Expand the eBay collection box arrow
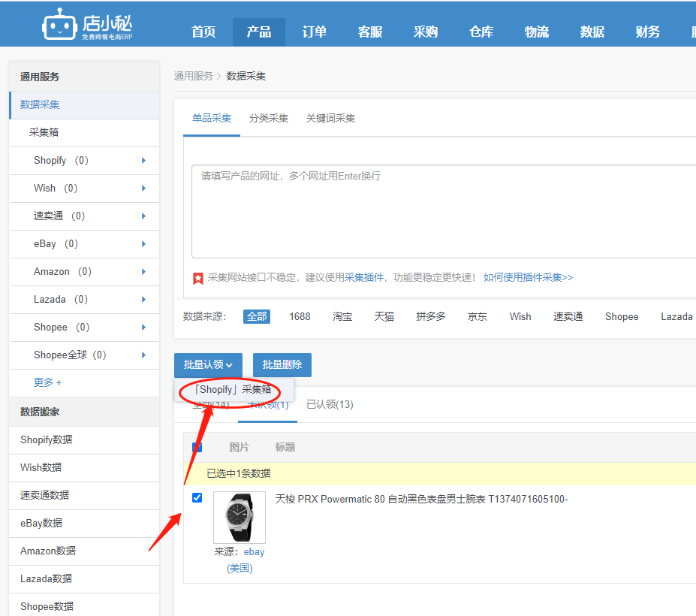This screenshot has width=696, height=616. [143, 244]
